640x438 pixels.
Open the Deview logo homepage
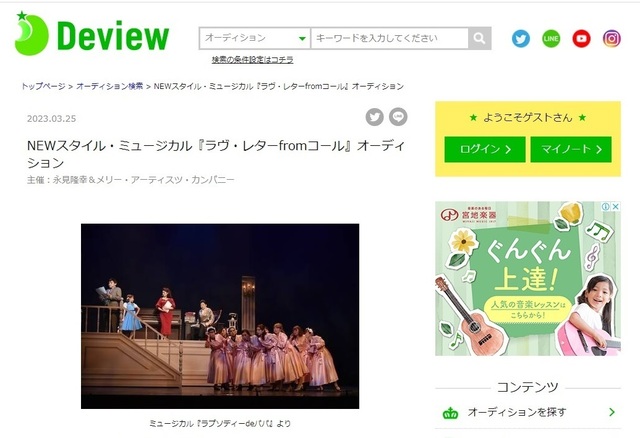[x=92, y=34]
